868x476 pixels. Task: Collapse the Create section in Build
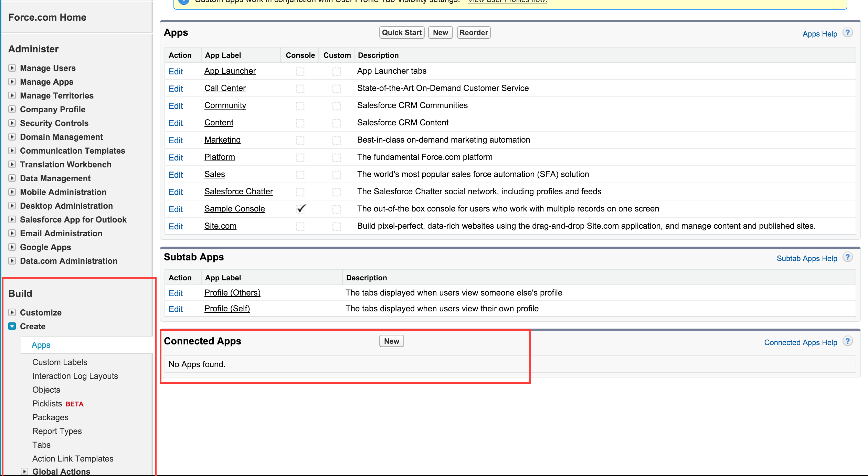12,326
